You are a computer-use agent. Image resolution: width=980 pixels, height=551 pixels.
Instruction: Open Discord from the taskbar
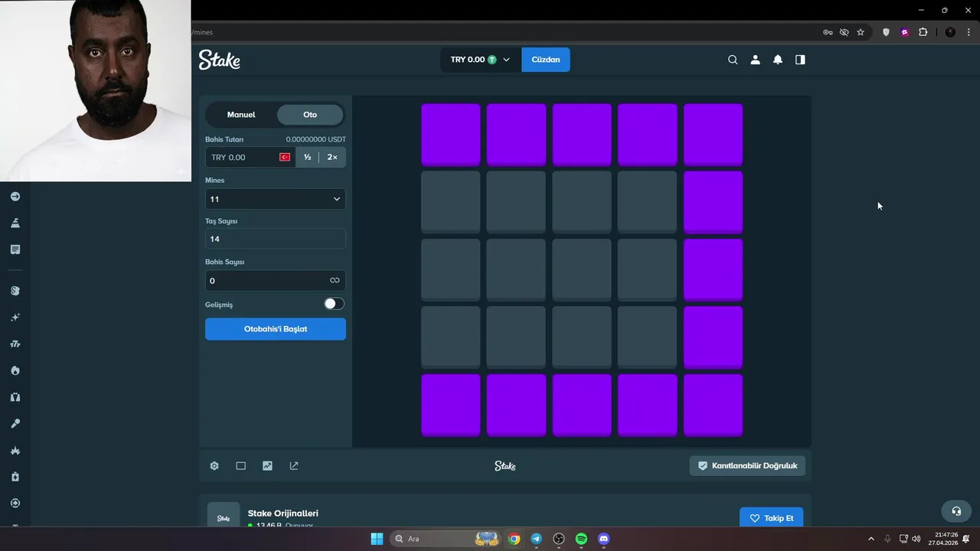coord(603,539)
